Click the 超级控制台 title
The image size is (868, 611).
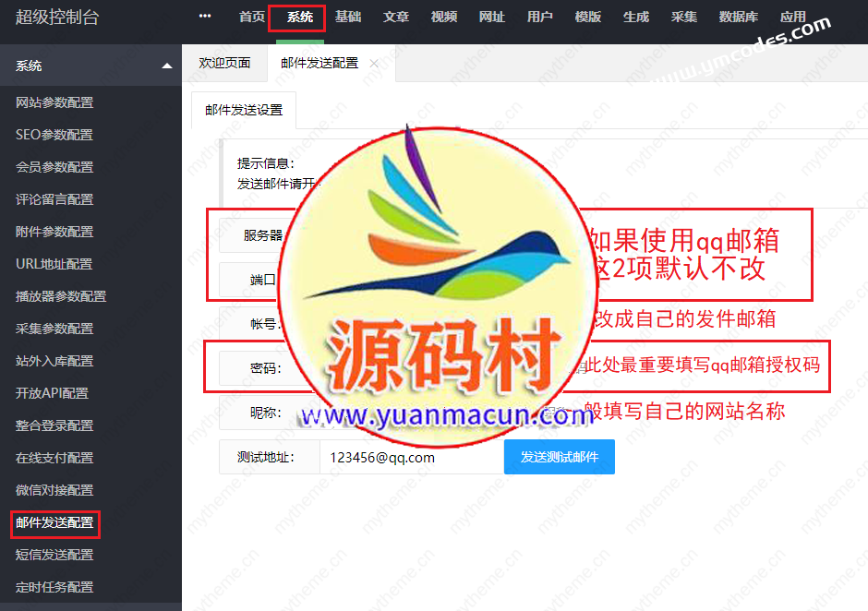coord(59,18)
